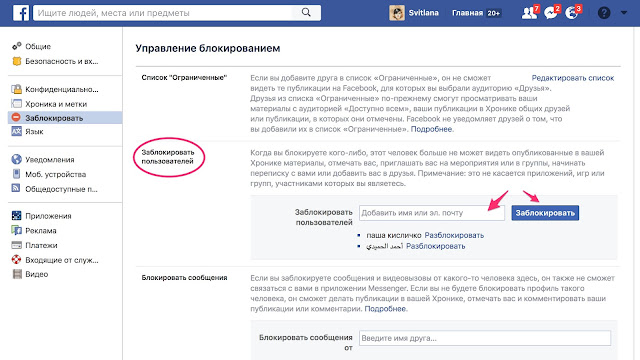Image resolution: width=640 pixels, height=360 pixels.
Task: Click the search magnifier icon
Action: click(306, 13)
